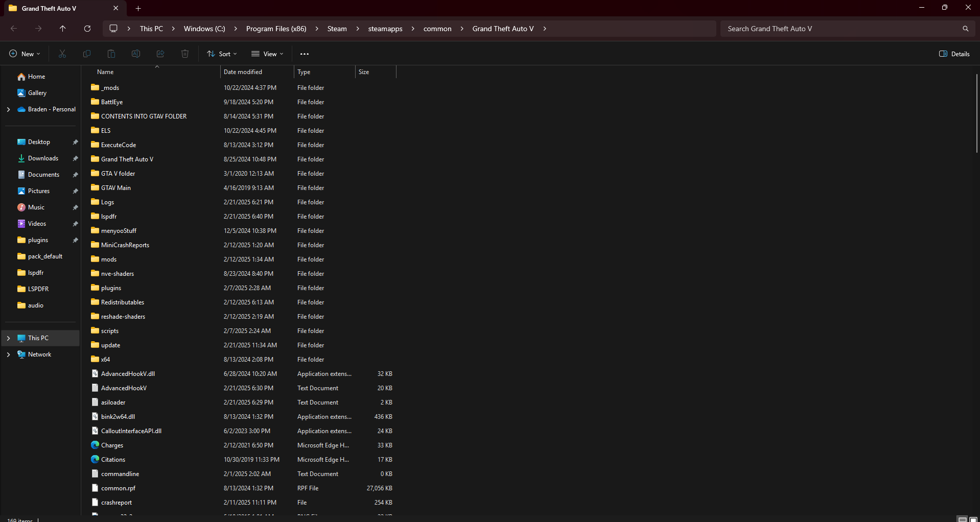Open the New item dropdown

coord(25,54)
